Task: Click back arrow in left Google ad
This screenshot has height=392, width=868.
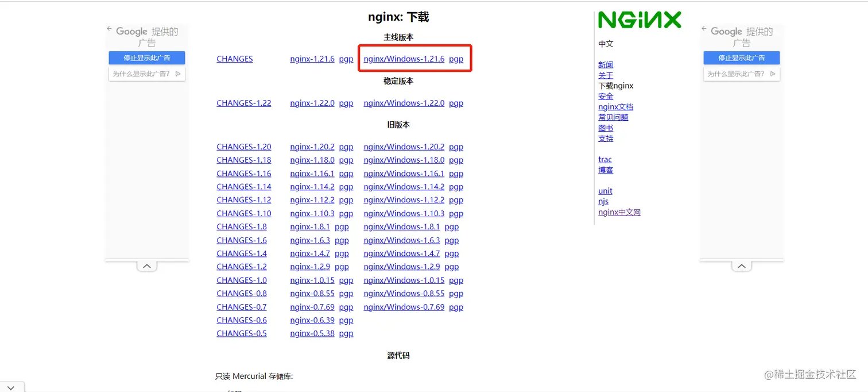Action: click(109, 29)
